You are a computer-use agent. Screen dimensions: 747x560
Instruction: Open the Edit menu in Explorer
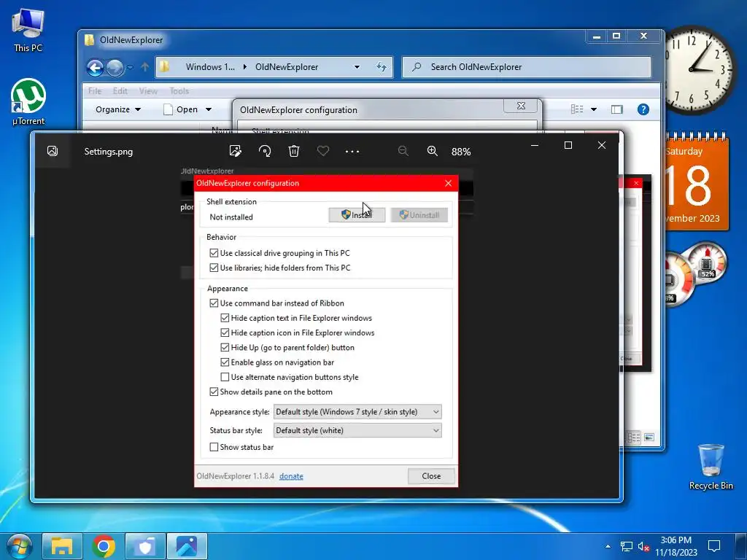tap(120, 91)
